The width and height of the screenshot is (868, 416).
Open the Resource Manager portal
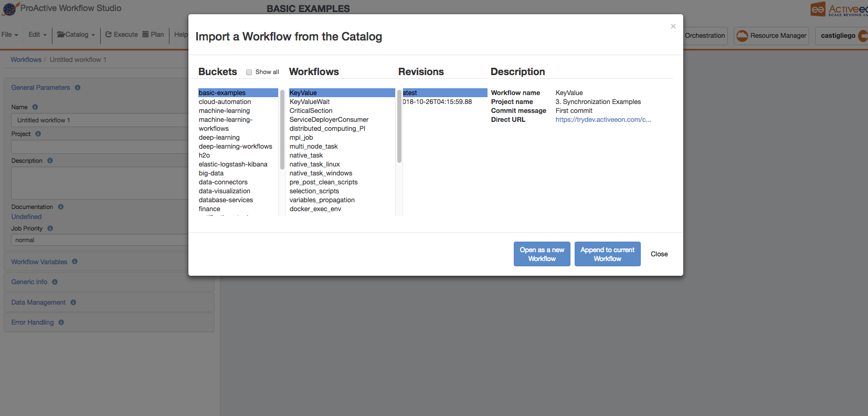pyautogui.click(x=771, y=36)
